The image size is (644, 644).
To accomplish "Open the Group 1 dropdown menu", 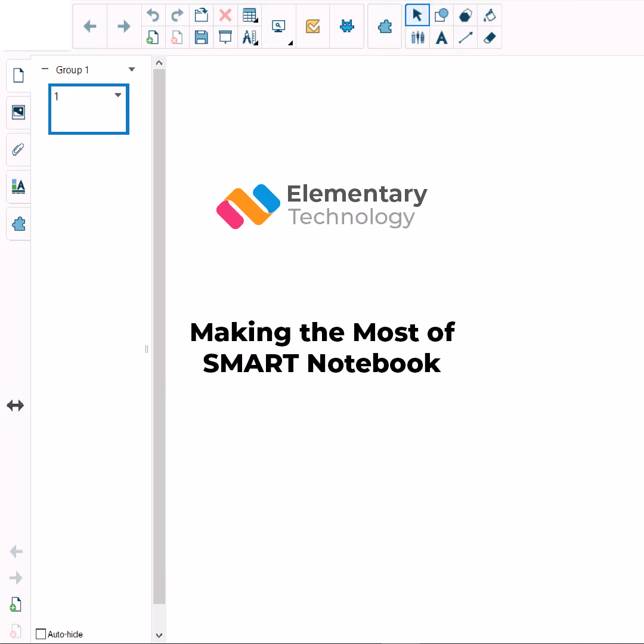I will tap(132, 69).
